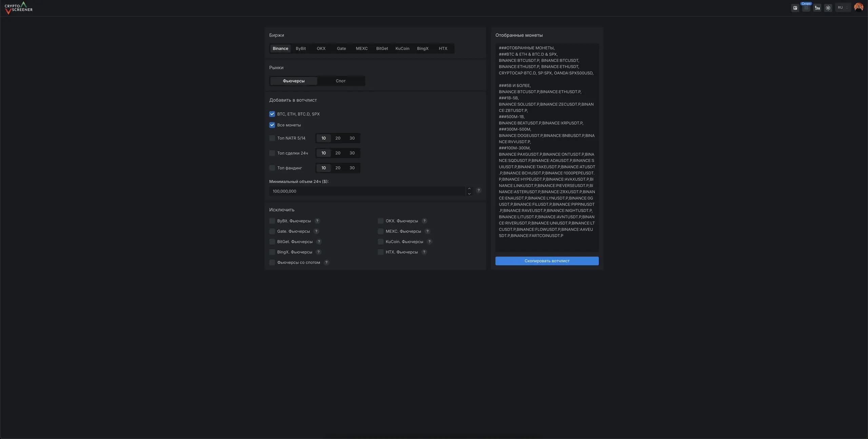Click help icon beside Gate. Фьючерсы
This screenshot has height=439, width=868.
pyautogui.click(x=316, y=231)
